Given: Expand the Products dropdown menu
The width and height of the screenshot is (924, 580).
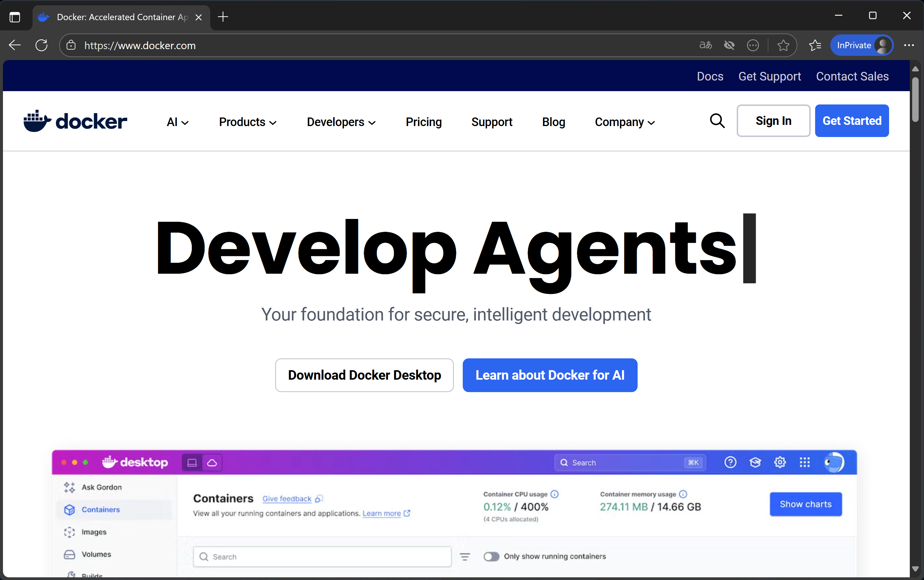Looking at the screenshot, I should coord(247,122).
